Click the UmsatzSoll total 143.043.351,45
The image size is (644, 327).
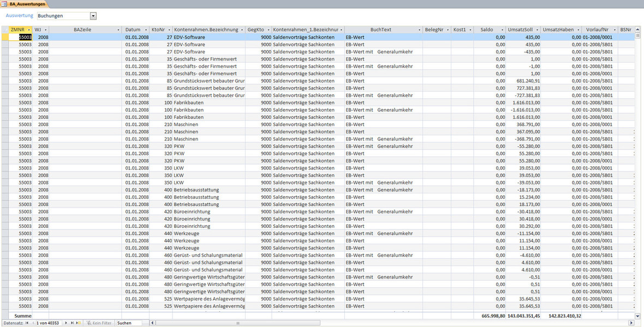coord(524,316)
